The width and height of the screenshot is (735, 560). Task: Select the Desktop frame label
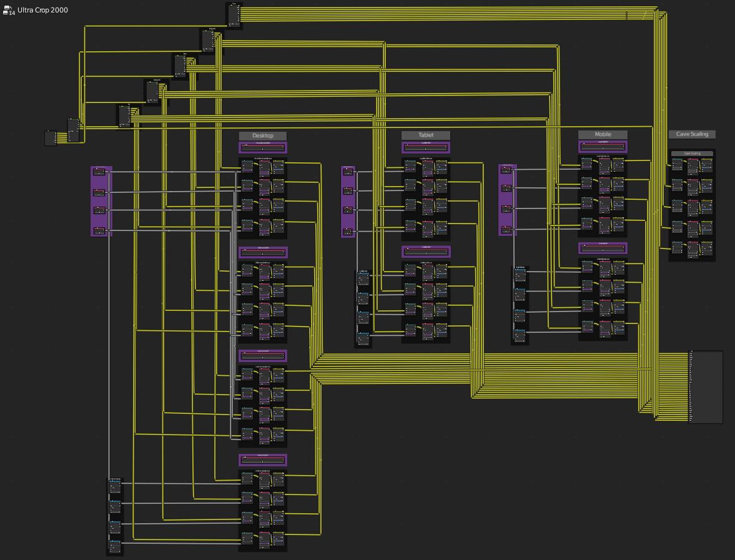[x=262, y=135]
